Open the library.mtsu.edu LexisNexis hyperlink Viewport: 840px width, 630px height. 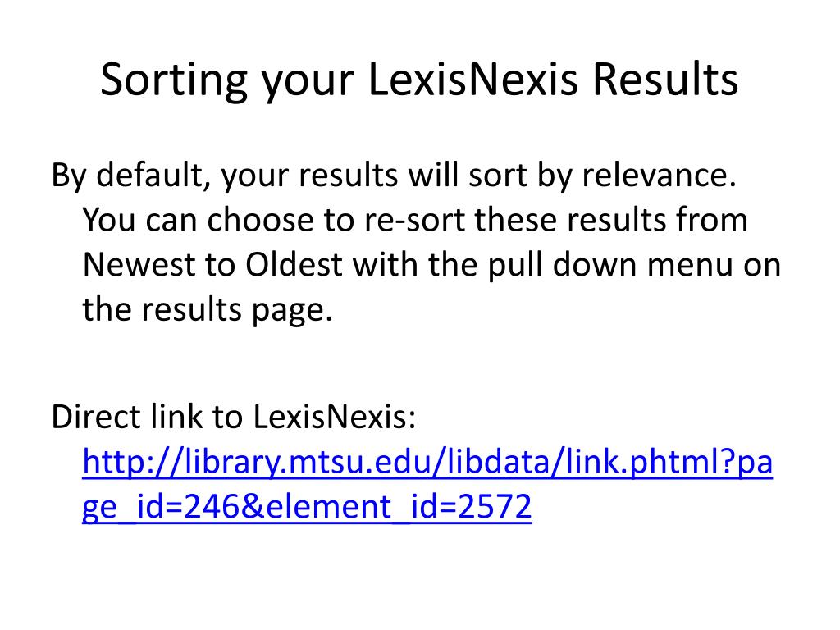(427, 483)
